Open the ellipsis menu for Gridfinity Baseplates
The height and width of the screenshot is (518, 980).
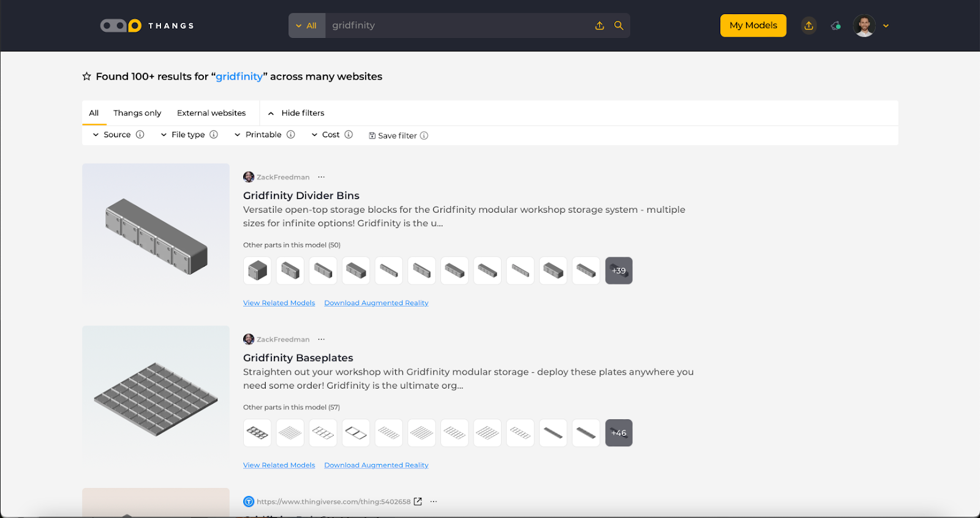pos(322,340)
